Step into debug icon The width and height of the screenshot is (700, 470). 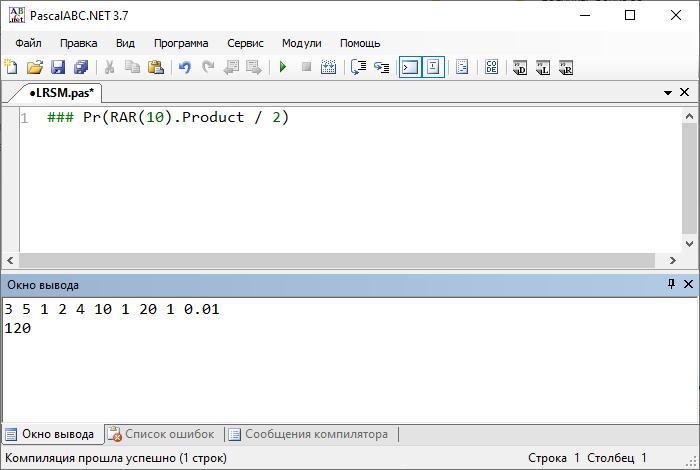382,67
